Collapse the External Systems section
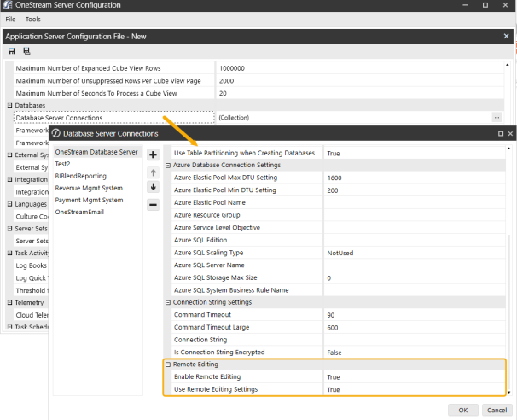This screenshot has height=420, width=517. (x=10, y=155)
